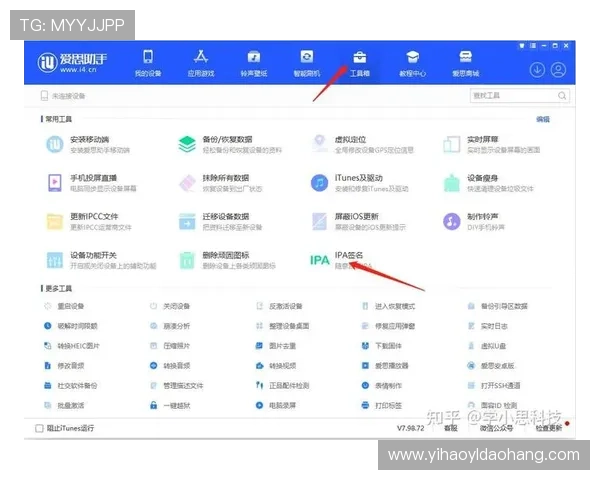Image resolution: width=600 pixels, height=480 pixels.
Task: Open the 铃声壁纸 tab
Action: (254, 63)
